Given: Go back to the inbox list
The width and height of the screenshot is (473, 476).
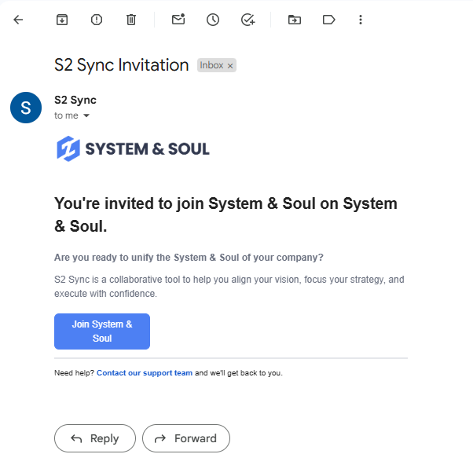Looking at the screenshot, I should pyautogui.click(x=18, y=20).
